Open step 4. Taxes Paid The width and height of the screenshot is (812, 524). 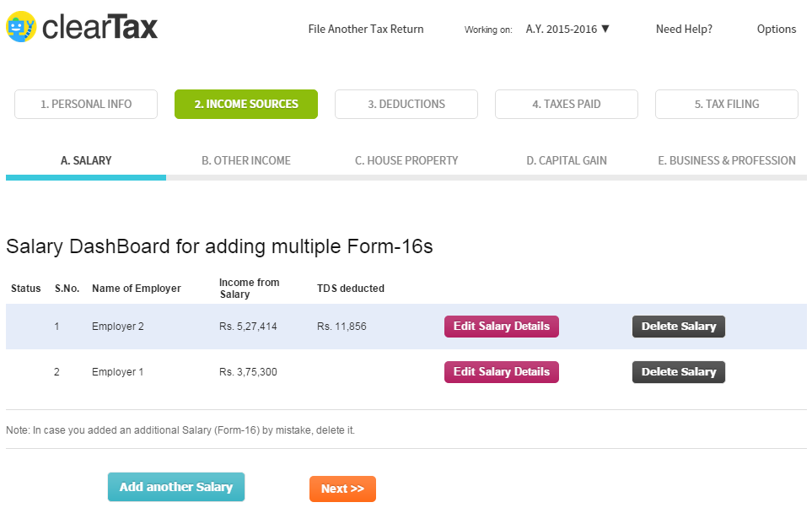tap(567, 104)
